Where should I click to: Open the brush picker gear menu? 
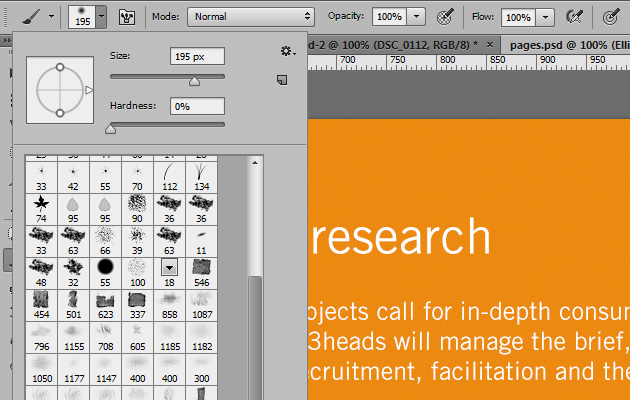pyautogui.click(x=288, y=51)
